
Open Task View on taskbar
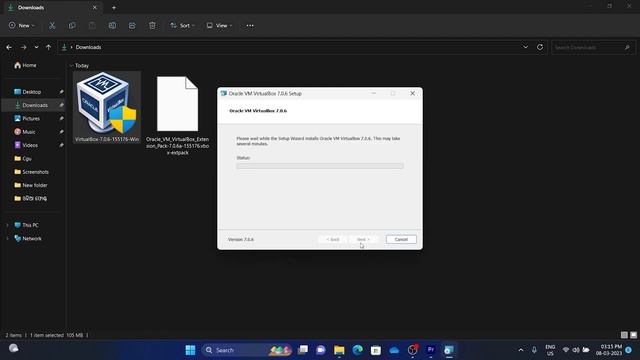pos(303,350)
